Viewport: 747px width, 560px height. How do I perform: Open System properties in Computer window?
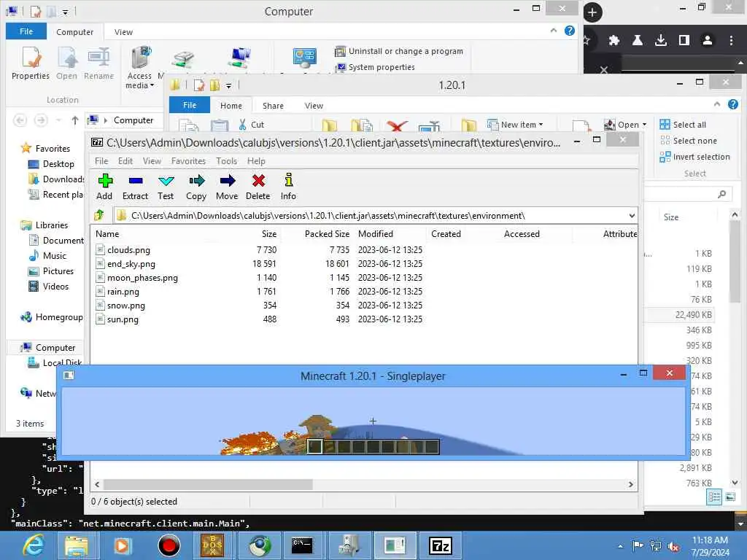[x=375, y=67]
